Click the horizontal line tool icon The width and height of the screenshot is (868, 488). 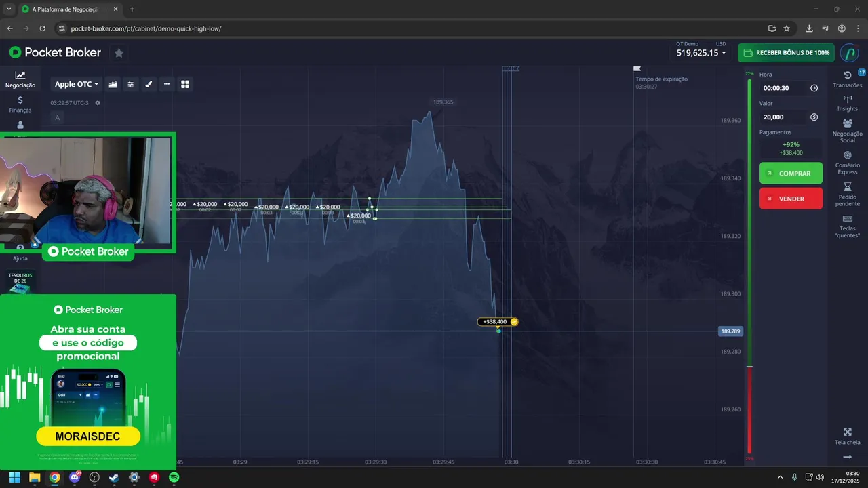point(167,84)
